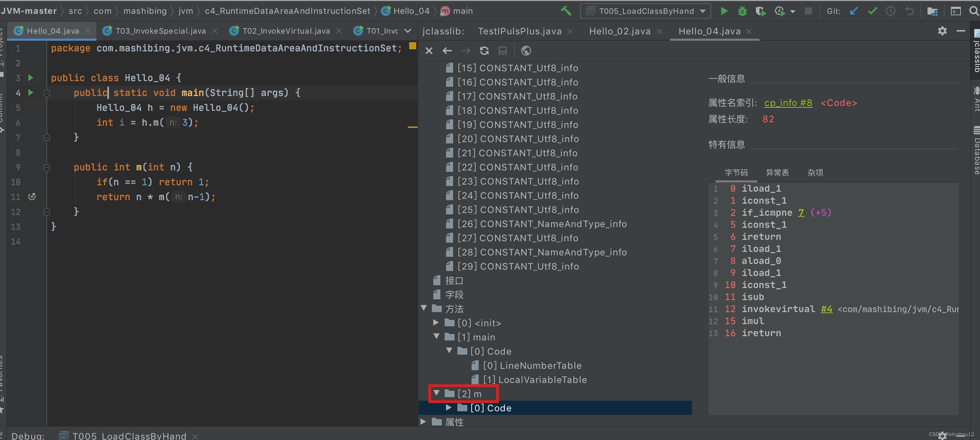Viewport: 980px width, 440px height.
Task: Select the 杂项 misc tab
Action: tap(815, 173)
